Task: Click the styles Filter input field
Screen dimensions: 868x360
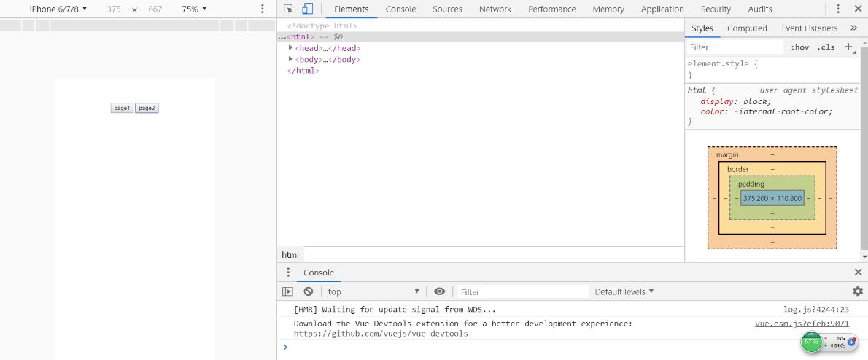Action: click(733, 47)
